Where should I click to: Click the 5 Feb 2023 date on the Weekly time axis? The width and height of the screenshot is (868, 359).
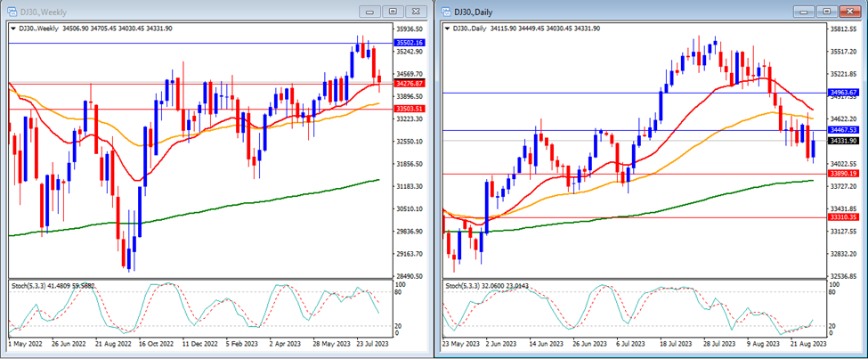tap(244, 344)
